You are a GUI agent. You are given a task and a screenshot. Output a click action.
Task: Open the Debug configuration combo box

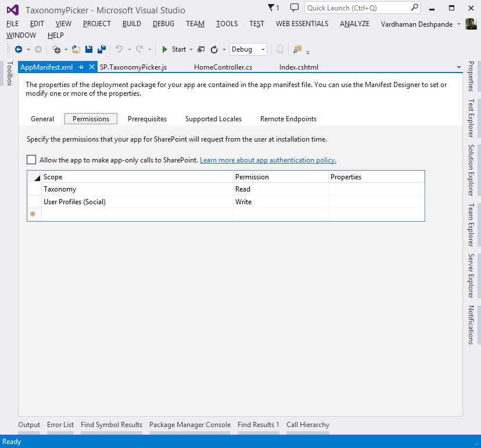pos(248,49)
